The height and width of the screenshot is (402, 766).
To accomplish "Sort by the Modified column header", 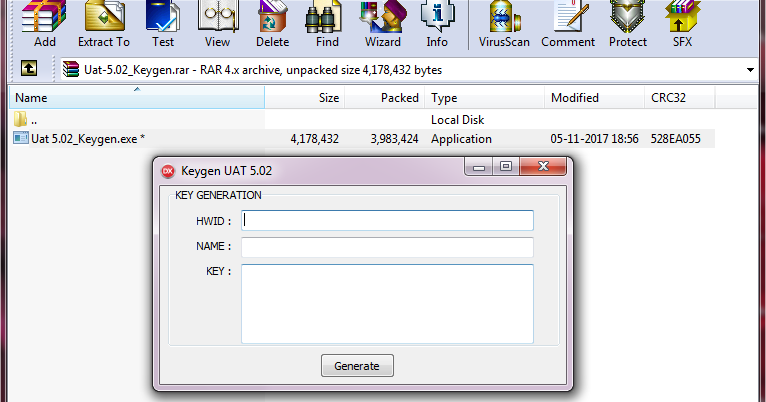I will [595, 98].
